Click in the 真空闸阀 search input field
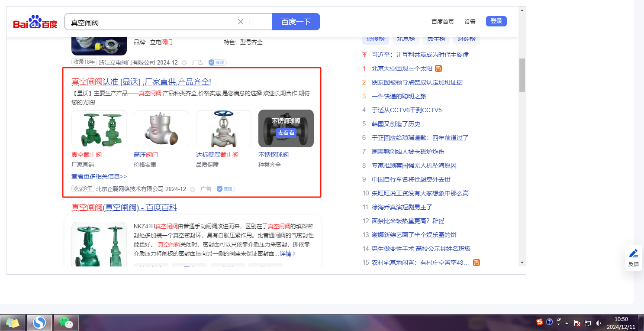 click(151, 22)
